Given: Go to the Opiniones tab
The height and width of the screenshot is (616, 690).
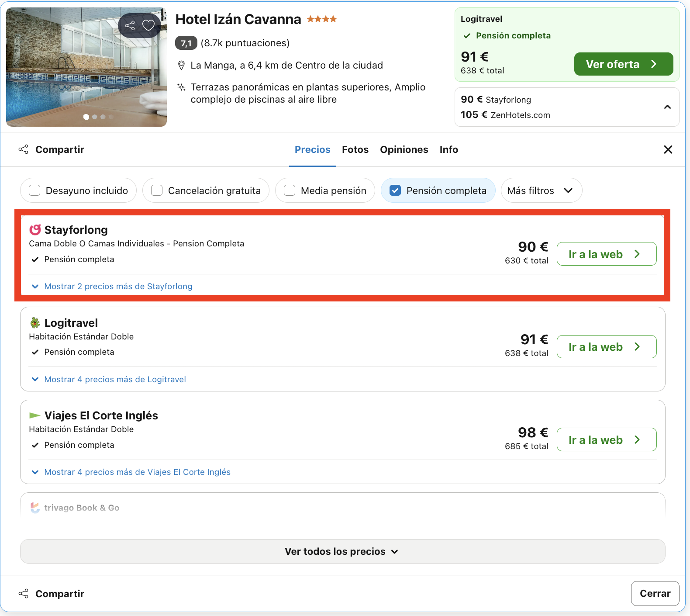Looking at the screenshot, I should pyautogui.click(x=404, y=149).
